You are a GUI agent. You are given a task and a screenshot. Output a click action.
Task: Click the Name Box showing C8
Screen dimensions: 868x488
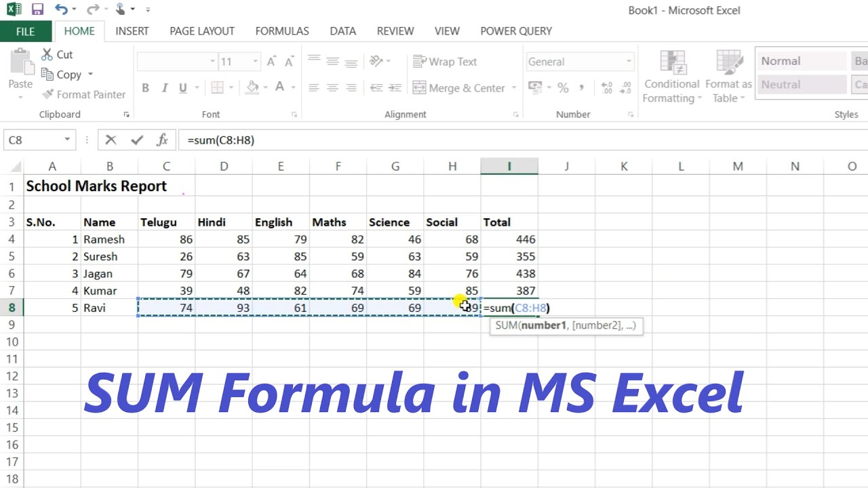[x=33, y=140]
